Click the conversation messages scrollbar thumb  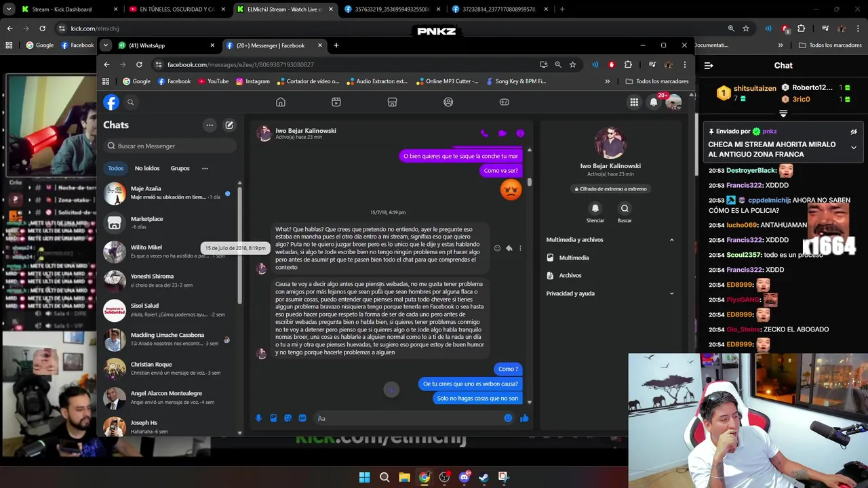coord(529,182)
